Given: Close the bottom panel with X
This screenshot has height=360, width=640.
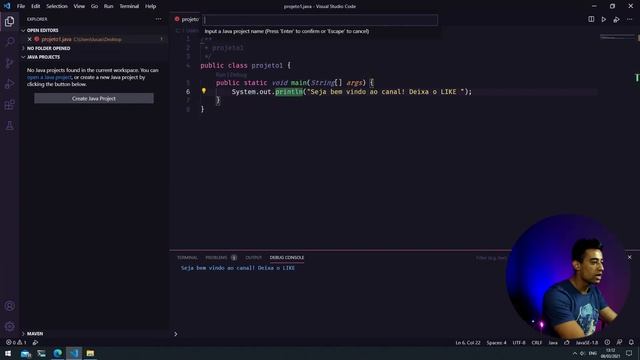Looking at the screenshot, I should coord(629,258).
